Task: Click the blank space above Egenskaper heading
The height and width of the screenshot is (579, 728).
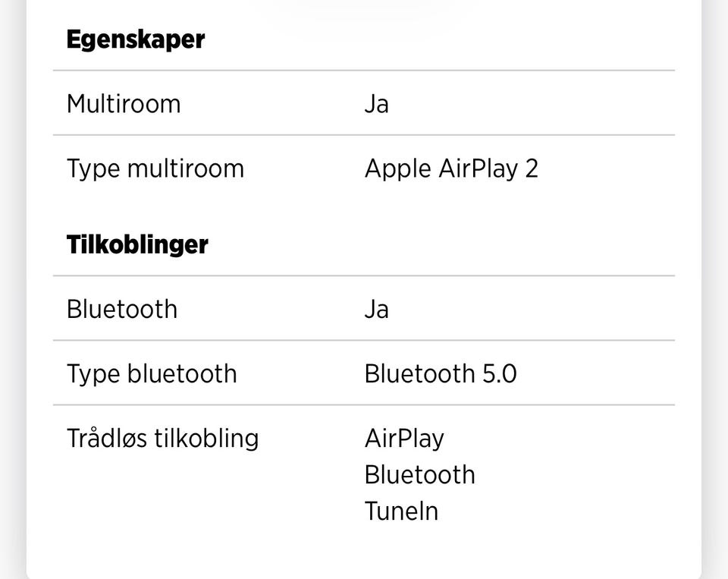Action: [364, 11]
